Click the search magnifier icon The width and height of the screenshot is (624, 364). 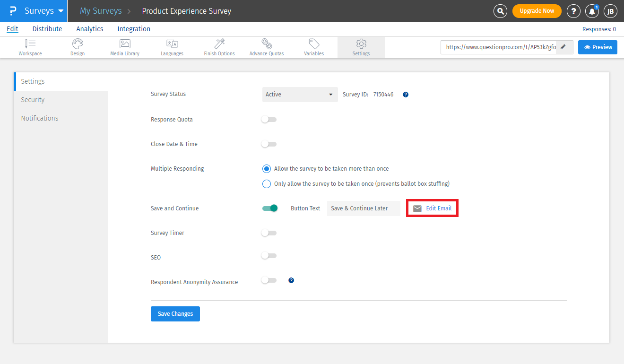(500, 11)
